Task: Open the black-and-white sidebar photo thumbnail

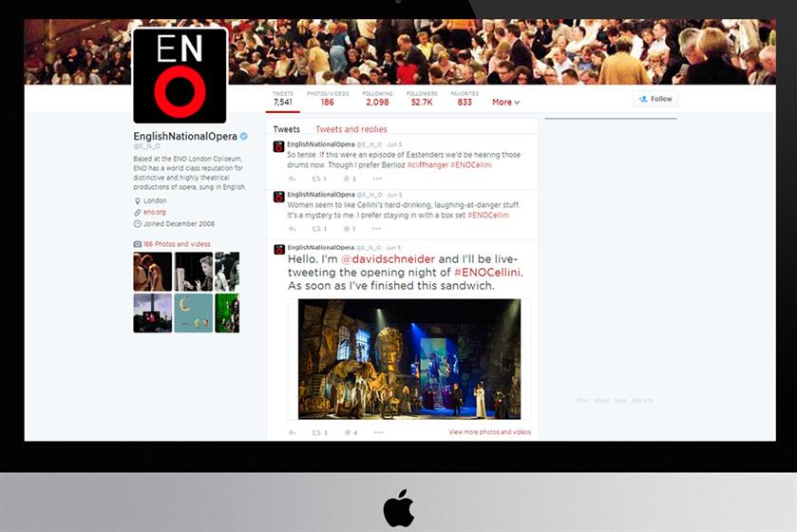Action: point(194,272)
